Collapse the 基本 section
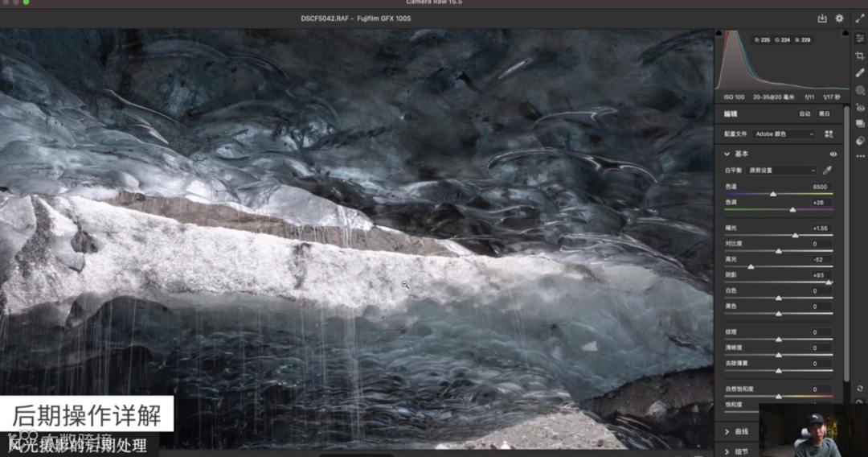This screenshot has width=868, height=457. coord(727,154)
